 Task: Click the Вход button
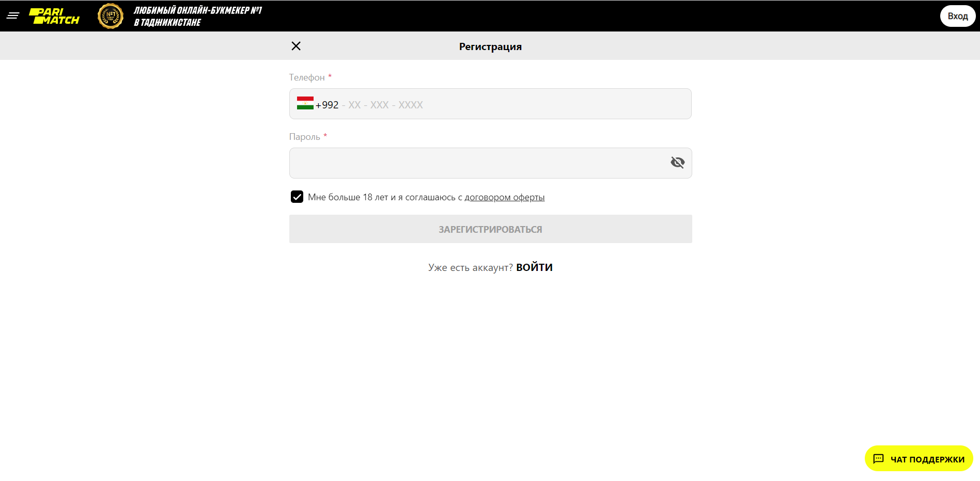pos(958,16)
